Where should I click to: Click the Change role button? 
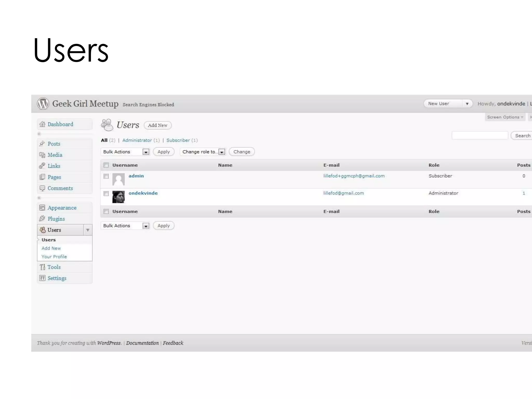pos(242,152)
